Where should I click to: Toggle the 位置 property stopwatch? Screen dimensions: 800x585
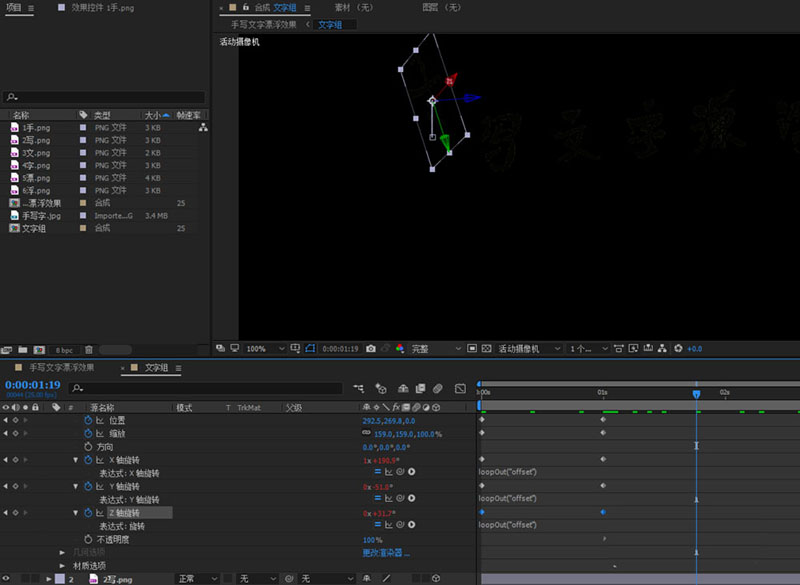click(88, 420)
